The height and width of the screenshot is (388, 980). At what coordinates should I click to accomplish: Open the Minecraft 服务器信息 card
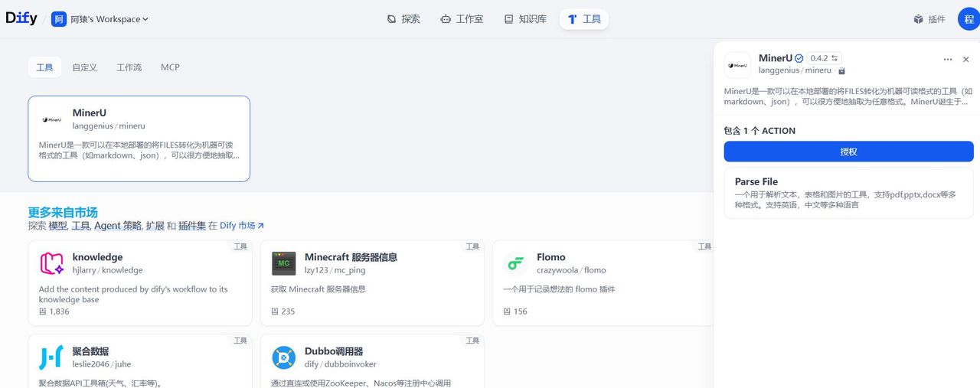[x=372, y=283]
